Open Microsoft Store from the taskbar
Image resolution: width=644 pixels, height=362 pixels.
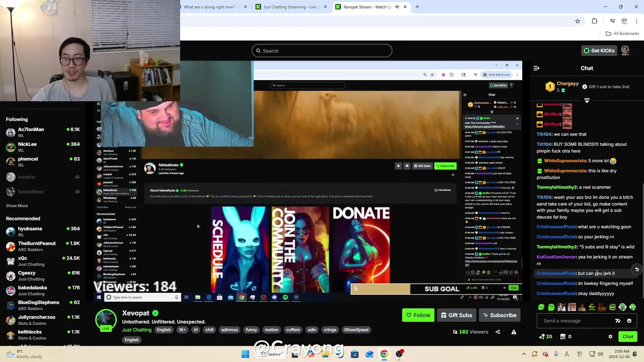[355, 354]
